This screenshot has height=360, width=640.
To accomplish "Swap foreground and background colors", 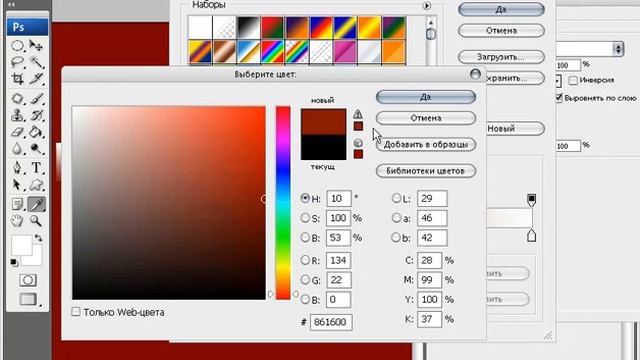I will click(38, 238).
